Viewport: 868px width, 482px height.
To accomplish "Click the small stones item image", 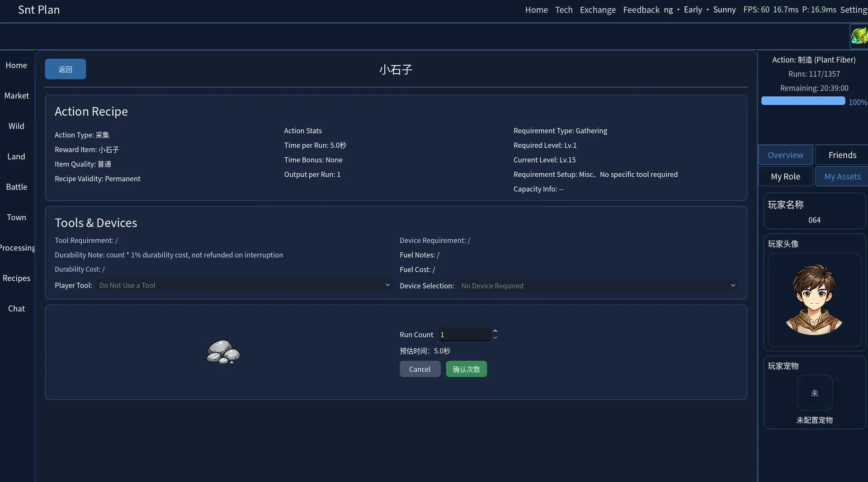I will (x=223, y=352).
